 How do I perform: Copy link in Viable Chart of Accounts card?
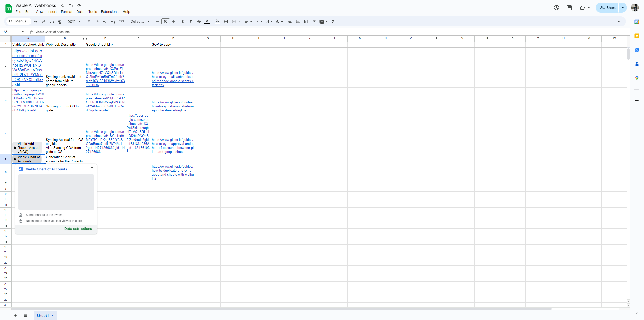pyautogui.click(x=92, y=169)
